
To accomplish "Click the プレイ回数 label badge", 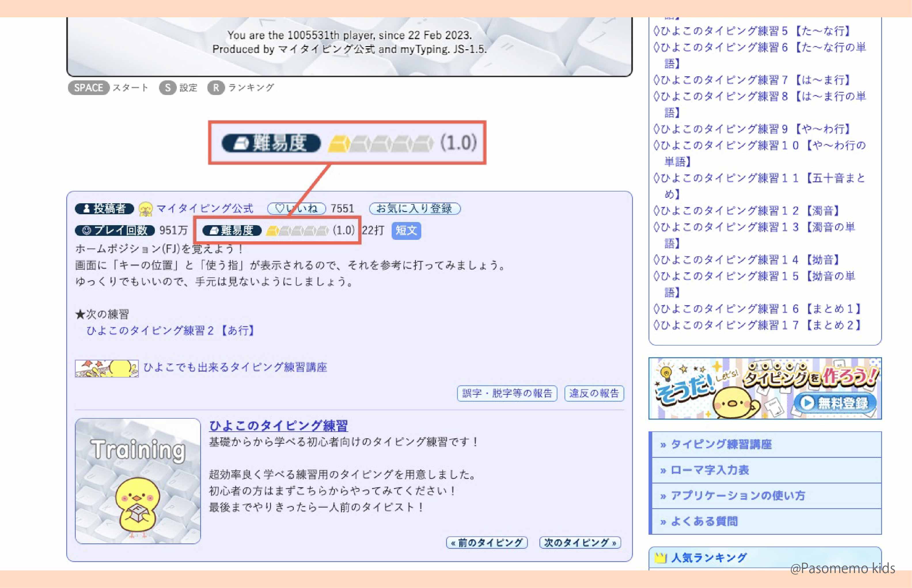I will click(115, 231).
